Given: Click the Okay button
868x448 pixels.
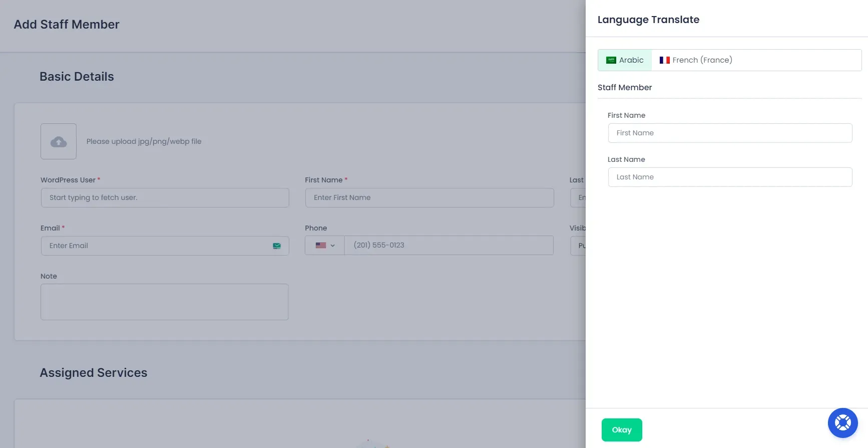Looking at the screenshot, I should (x=622, y=430).
